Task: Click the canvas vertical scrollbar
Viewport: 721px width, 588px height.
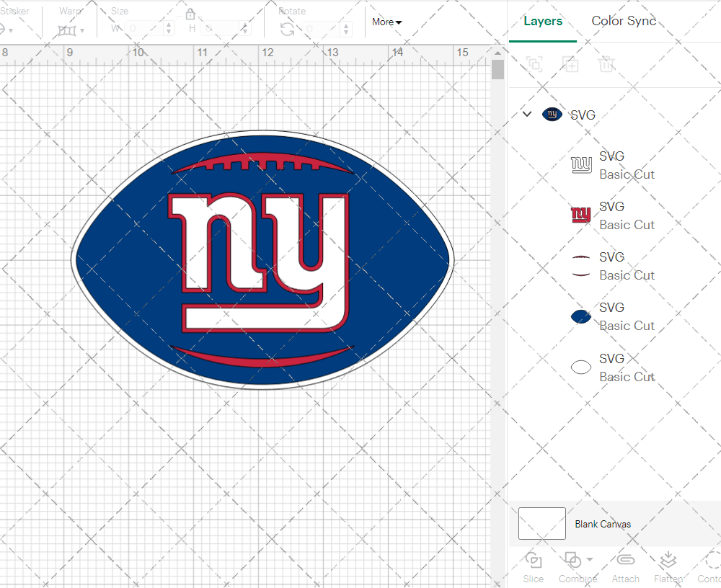Action: (x=497, y=70)
